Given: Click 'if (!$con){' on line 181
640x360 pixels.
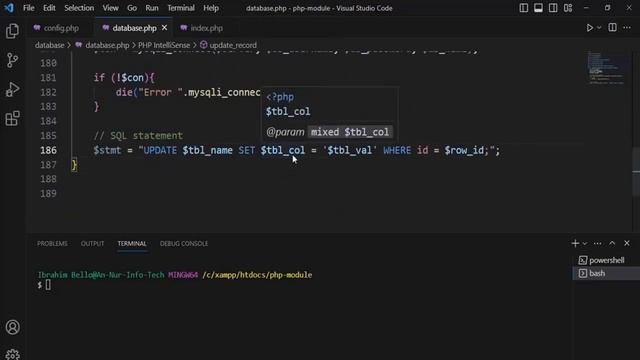Looking at the screenshot, I should point(124,78).
